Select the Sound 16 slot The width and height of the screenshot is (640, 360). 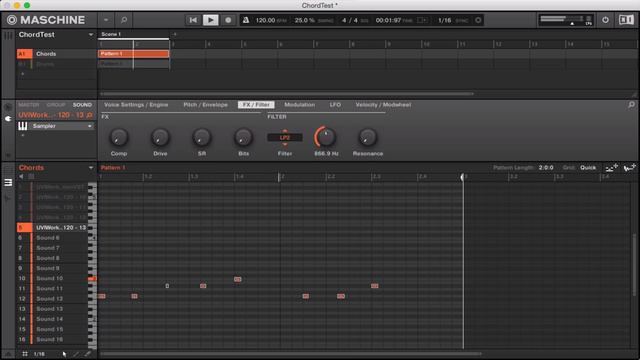(x=52, y=339)
